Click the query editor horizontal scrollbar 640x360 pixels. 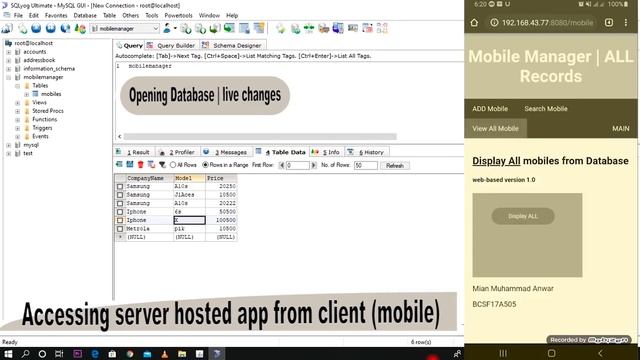260,137
